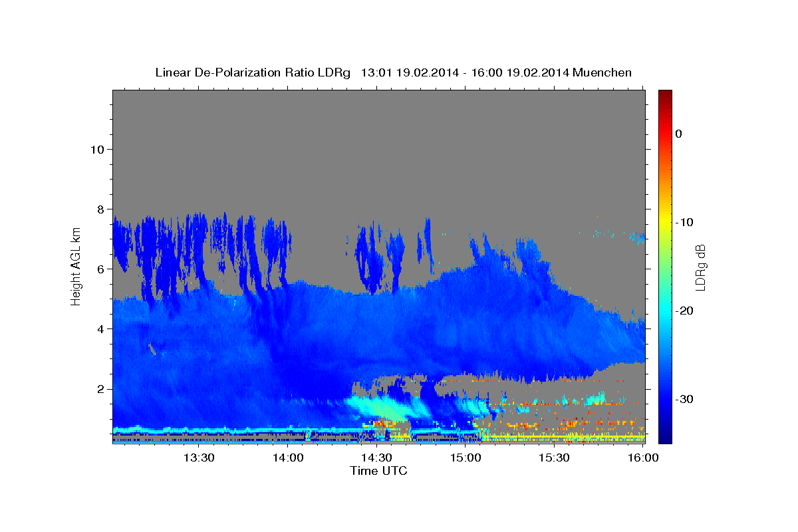The image size is (798, 532).
Task: Click the height tick label 2
Action: tap(100, 388)
